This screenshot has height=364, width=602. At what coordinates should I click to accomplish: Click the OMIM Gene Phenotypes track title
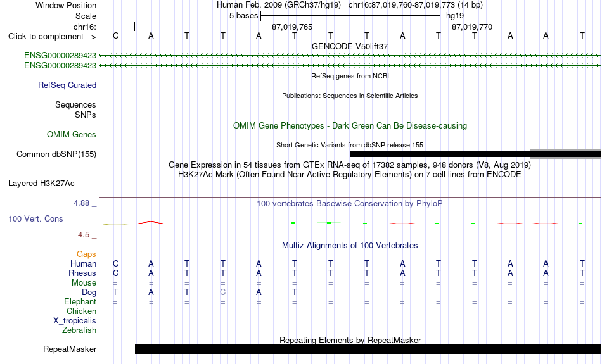point(350,126)
